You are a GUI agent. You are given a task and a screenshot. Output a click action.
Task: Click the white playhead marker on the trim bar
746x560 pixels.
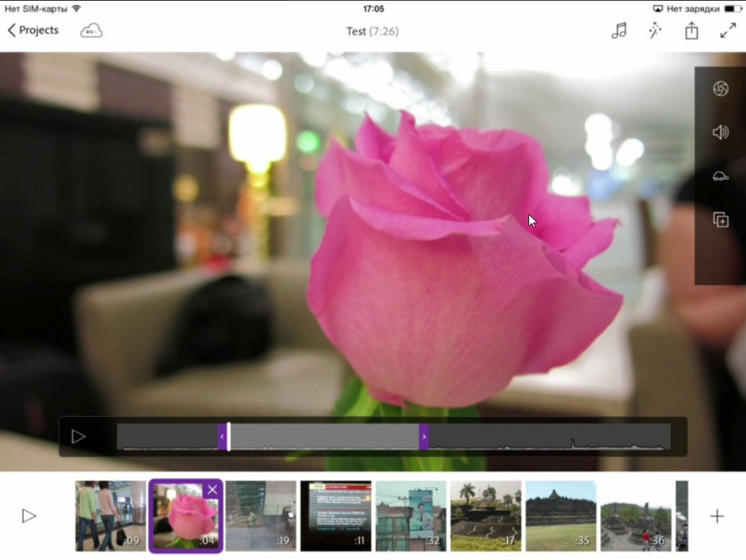[x=229, y=436]
